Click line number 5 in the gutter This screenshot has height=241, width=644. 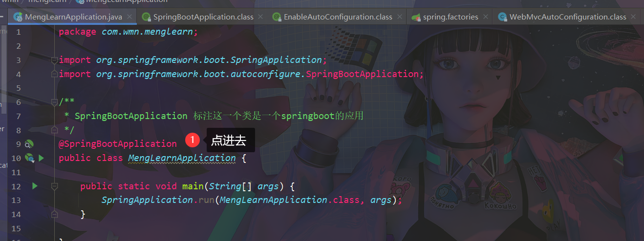click(x=18, y=88)
